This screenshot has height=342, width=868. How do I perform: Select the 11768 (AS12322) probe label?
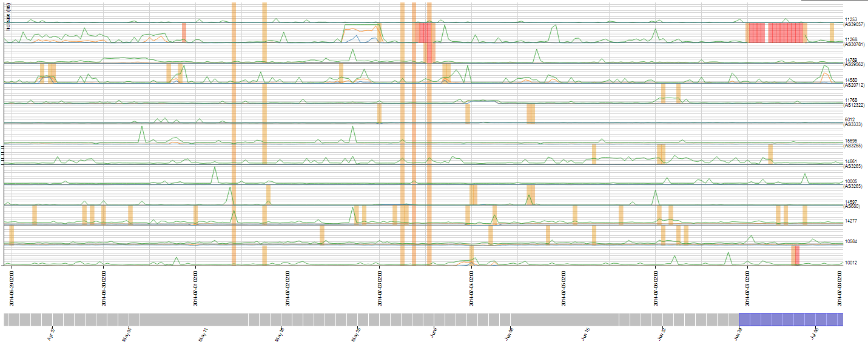coord(854,102)
